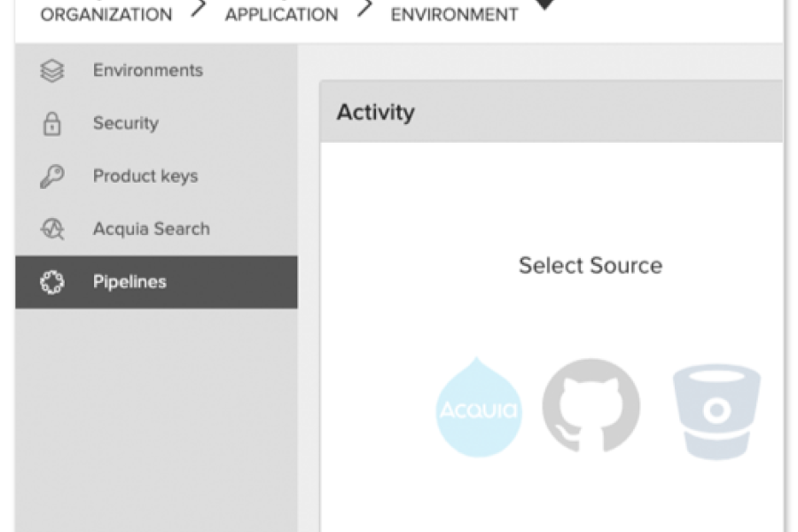
Task: Go to Product keys page
Action: pos(145,176)
